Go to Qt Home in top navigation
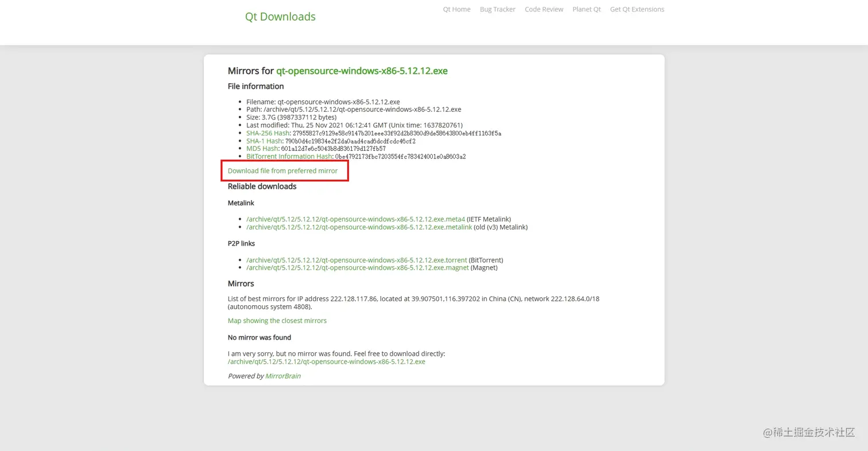868x451 pixels. click(456, 9)
